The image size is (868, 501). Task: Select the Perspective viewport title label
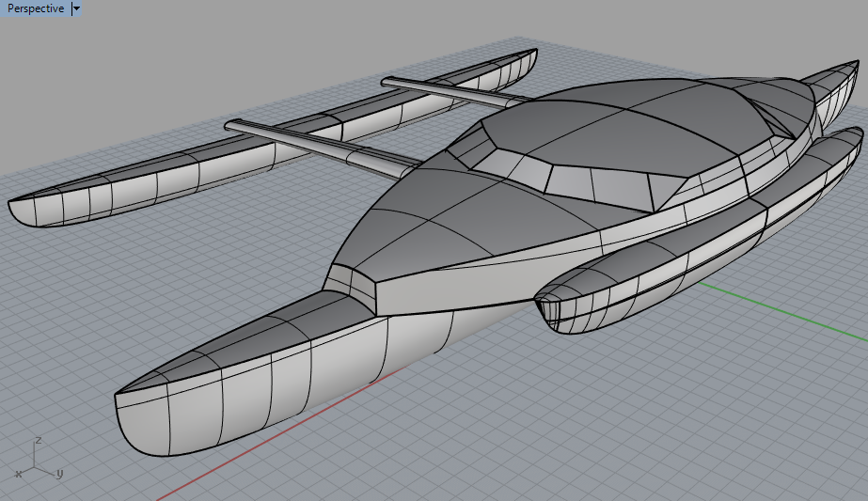pos(36,8)
